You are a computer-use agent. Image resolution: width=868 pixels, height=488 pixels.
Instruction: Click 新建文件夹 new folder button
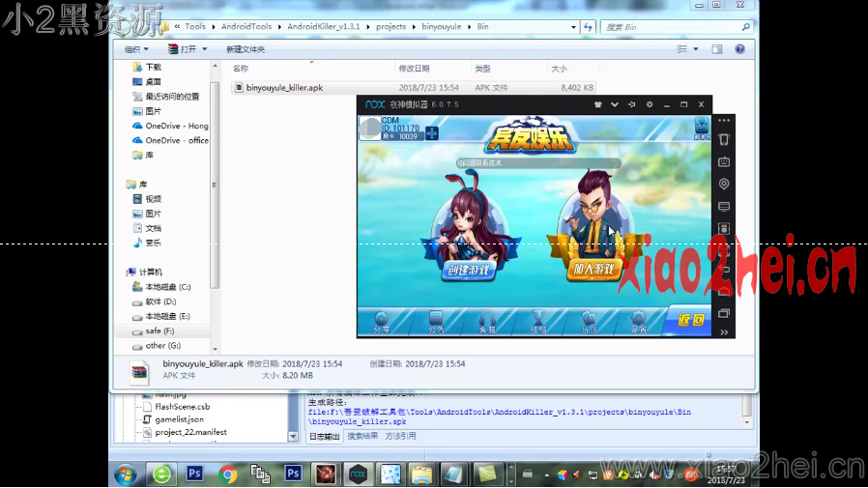(x=246, y=49)
